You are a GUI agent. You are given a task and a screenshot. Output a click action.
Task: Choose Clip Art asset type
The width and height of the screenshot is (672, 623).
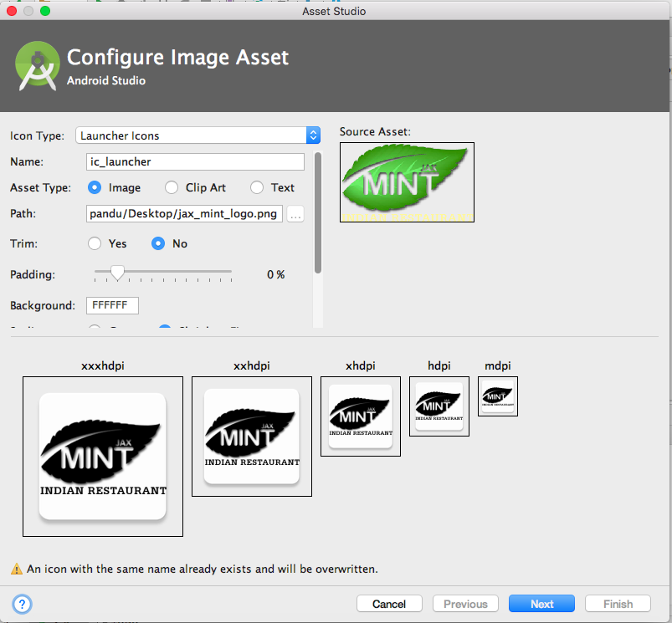pos(172,188)
